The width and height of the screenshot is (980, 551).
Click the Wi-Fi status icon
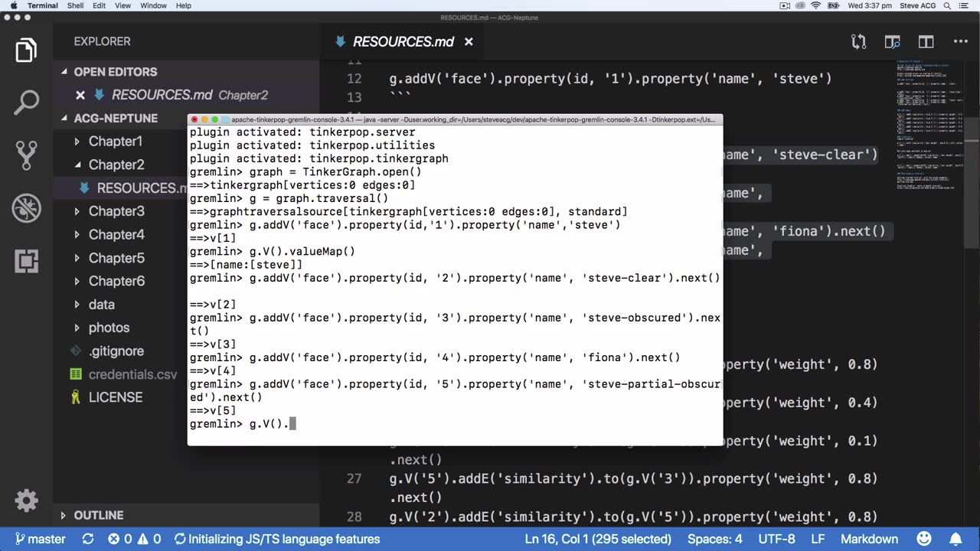click(x=815, y=5)
